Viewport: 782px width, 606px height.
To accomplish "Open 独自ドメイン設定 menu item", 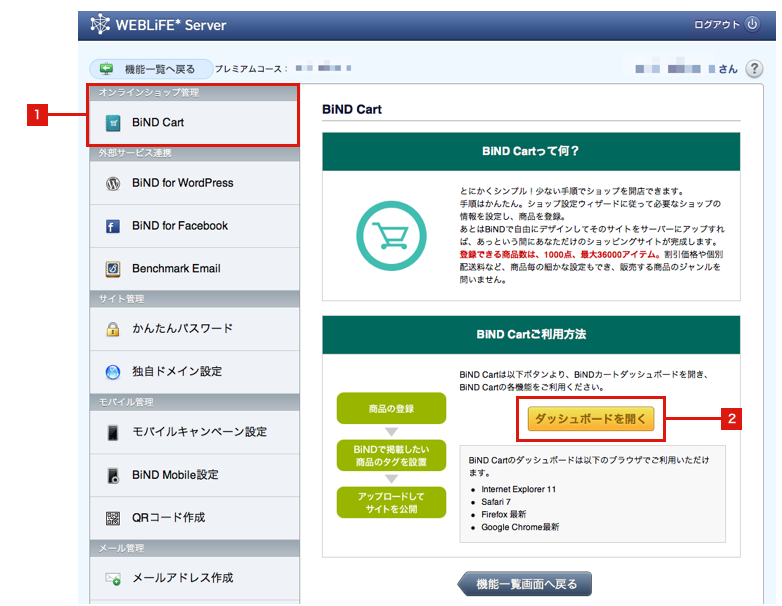I will [x=195, y=372].
